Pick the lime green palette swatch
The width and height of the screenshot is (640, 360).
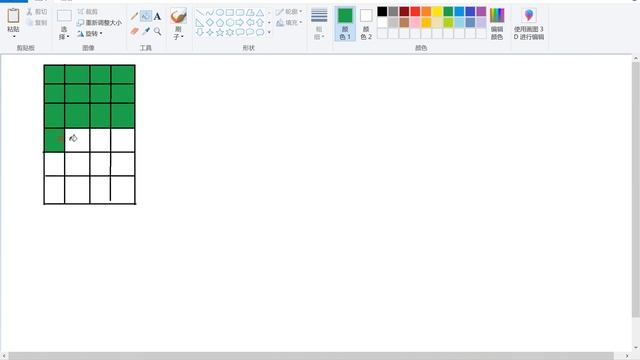click(x=448, y=22)
